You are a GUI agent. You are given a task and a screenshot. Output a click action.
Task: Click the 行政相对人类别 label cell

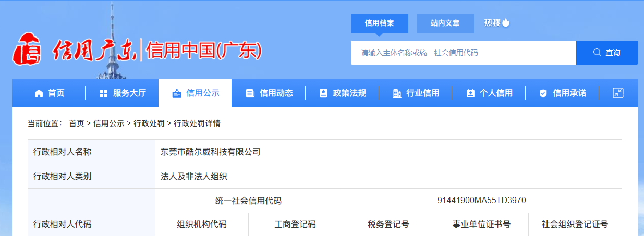click(x=91, y=176)
